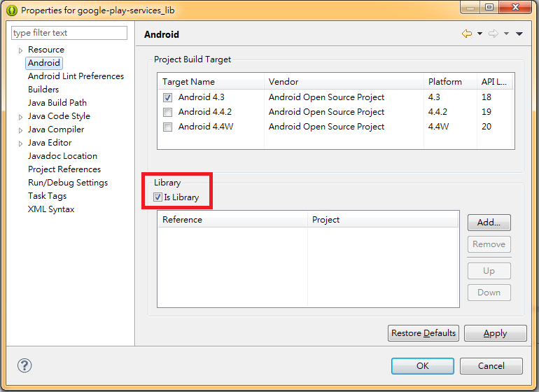Focus the type filter text field

(69, 33)
